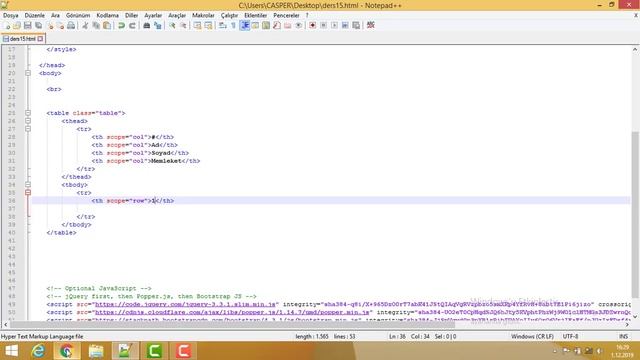Click the Close All toolbar icon
640x360 pixels.
pyautogui.click(x=60, y=25)
